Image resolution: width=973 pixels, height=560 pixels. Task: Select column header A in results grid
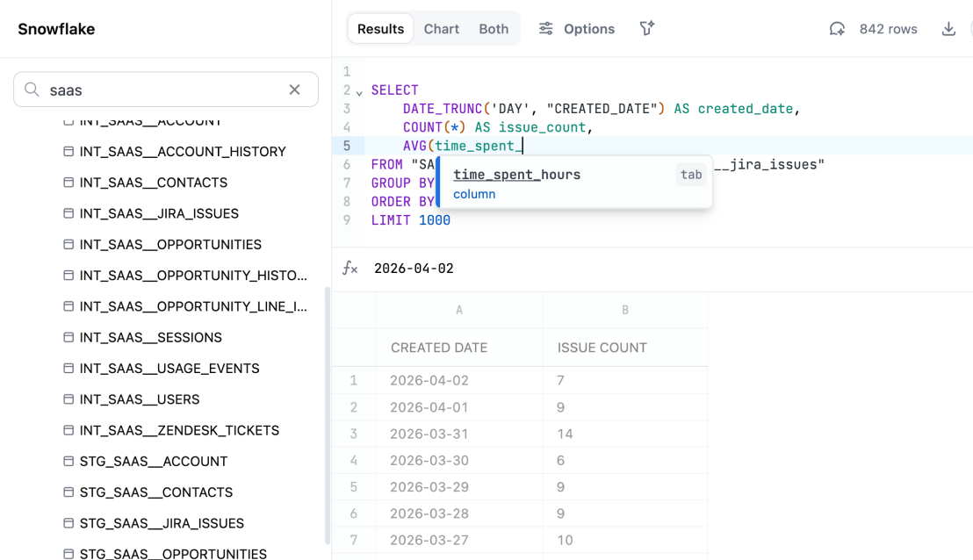pos(459,309)
